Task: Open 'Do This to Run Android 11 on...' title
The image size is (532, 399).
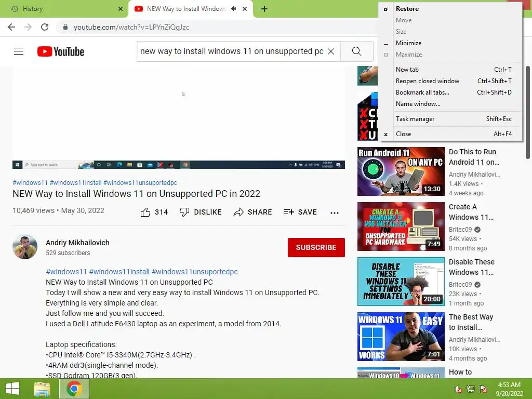Action: tap(474, 157)
